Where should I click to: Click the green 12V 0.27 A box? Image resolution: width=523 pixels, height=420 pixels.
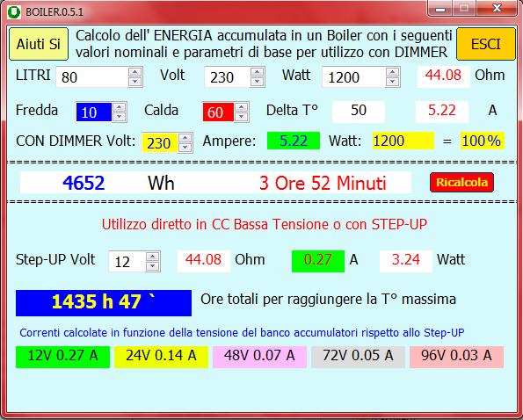62,357
